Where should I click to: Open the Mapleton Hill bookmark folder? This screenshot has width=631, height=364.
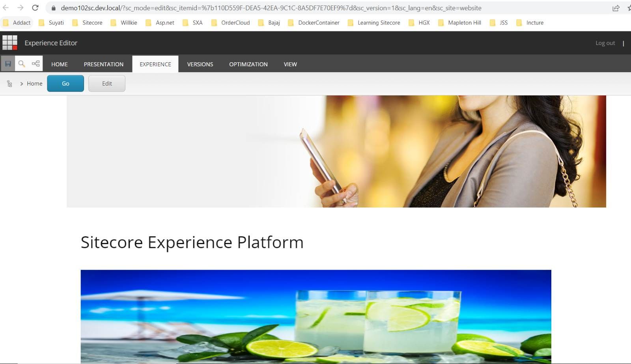point(459,23)
